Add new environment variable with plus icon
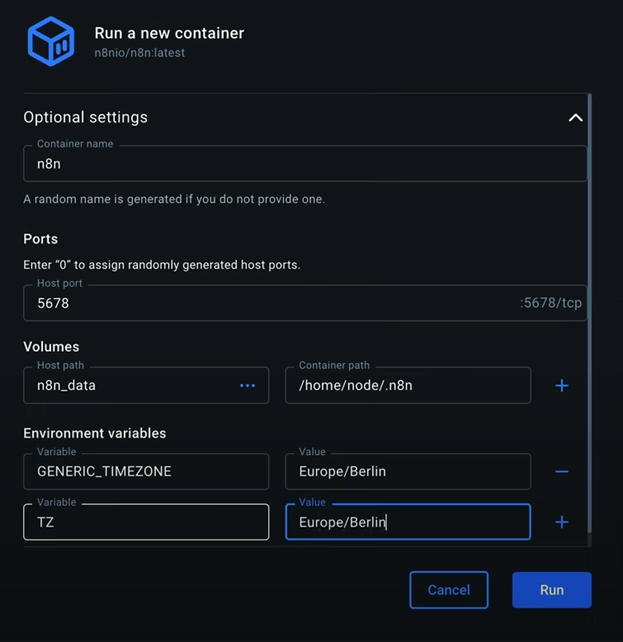 click(562, 522)
